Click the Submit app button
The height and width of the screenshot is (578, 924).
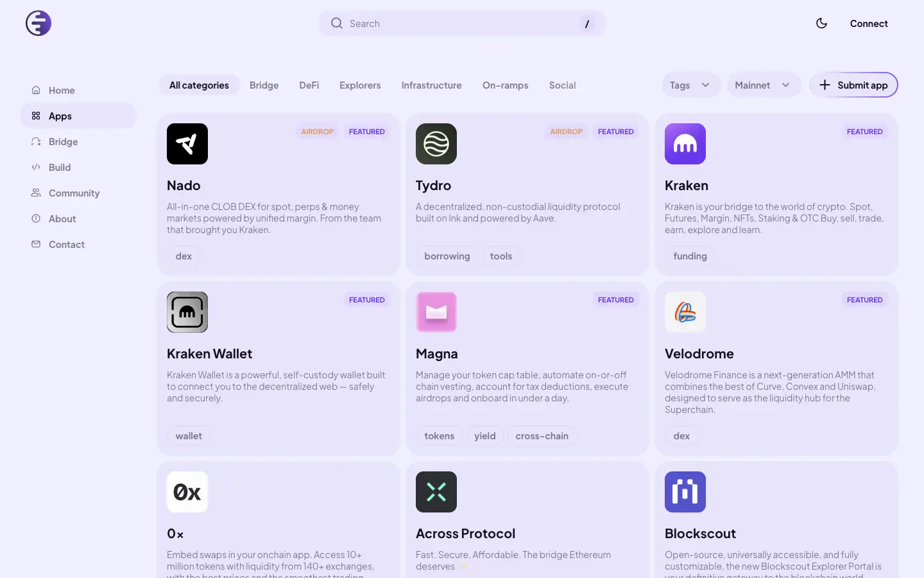pyautogui.click(x=853, y=85)
